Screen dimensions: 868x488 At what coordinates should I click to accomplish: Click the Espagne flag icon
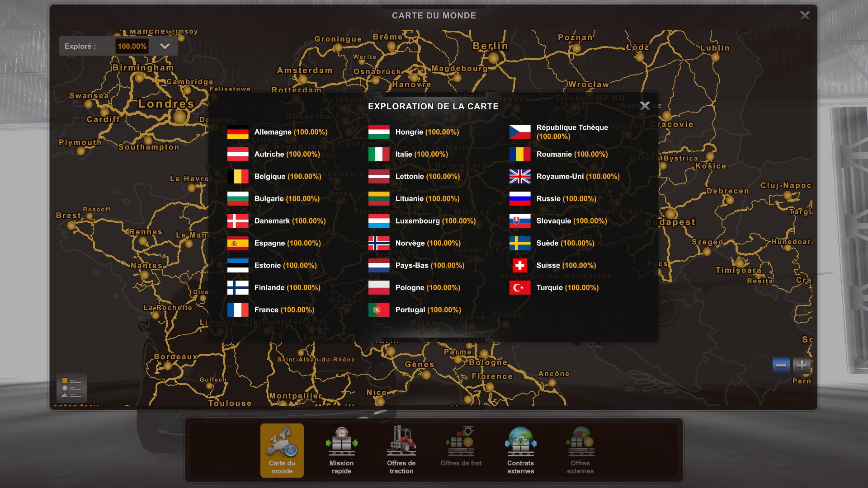[238, 243]
